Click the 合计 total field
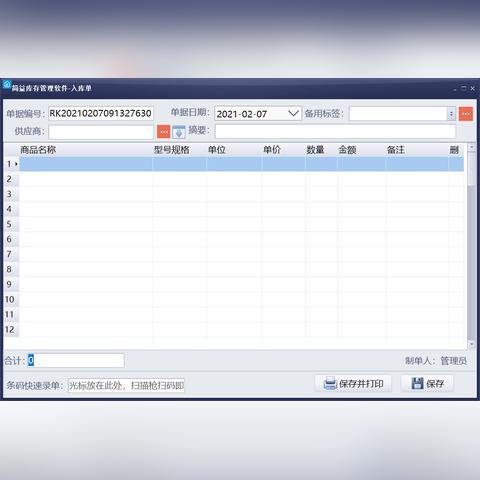 point(76,360)
